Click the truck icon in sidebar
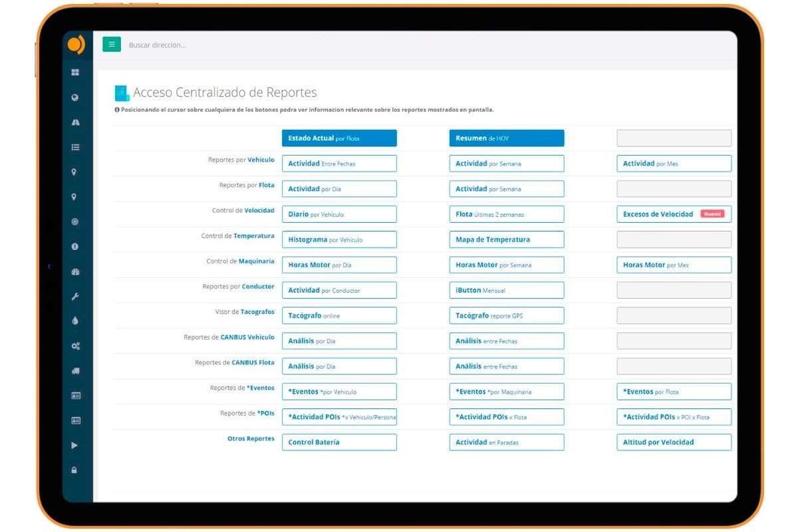This screenshot has height=532, width=798. 74,371
